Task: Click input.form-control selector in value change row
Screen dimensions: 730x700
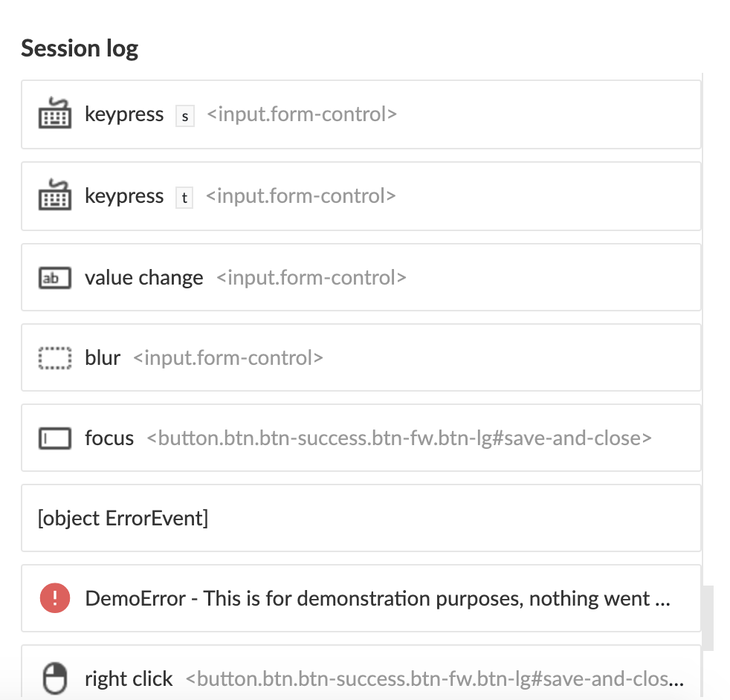Action: (311, 278)
